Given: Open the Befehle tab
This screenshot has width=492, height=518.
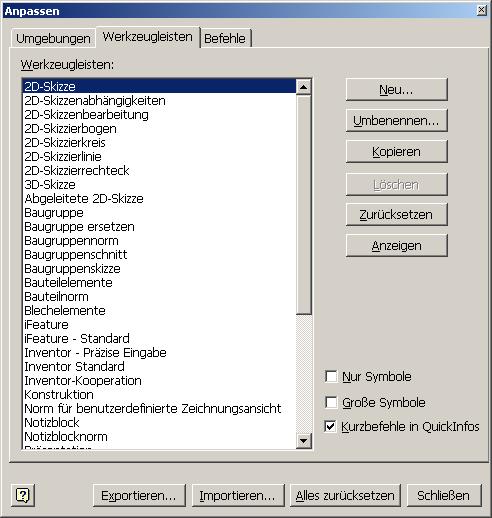Looking at the screenshot, I should click(225, 38).
